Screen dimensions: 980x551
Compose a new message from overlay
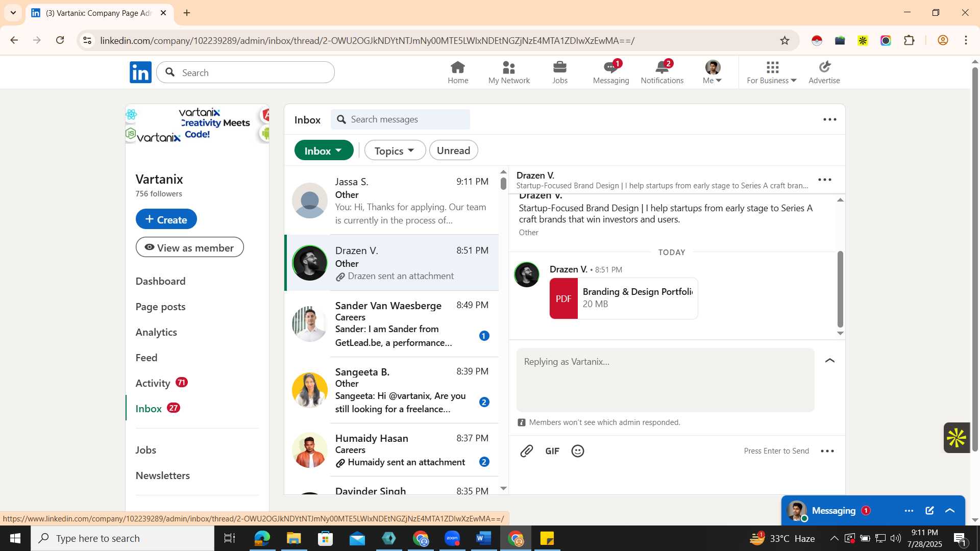click(929, 511)
